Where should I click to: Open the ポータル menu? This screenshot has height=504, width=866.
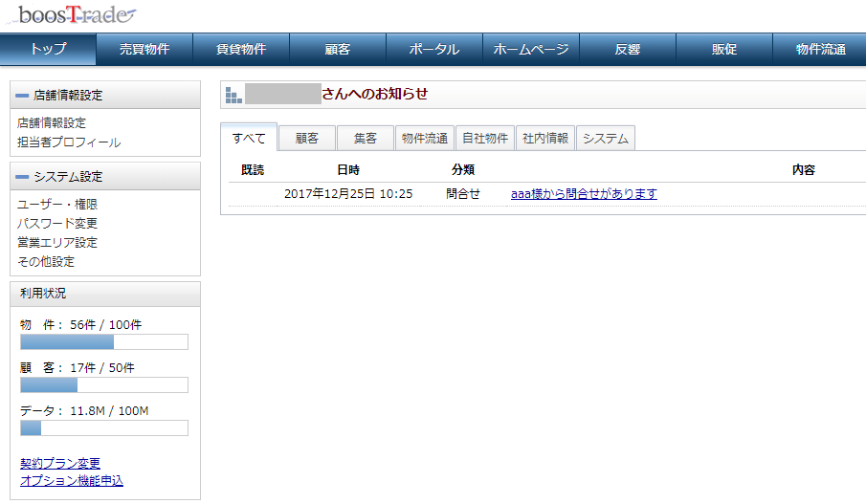434,49
